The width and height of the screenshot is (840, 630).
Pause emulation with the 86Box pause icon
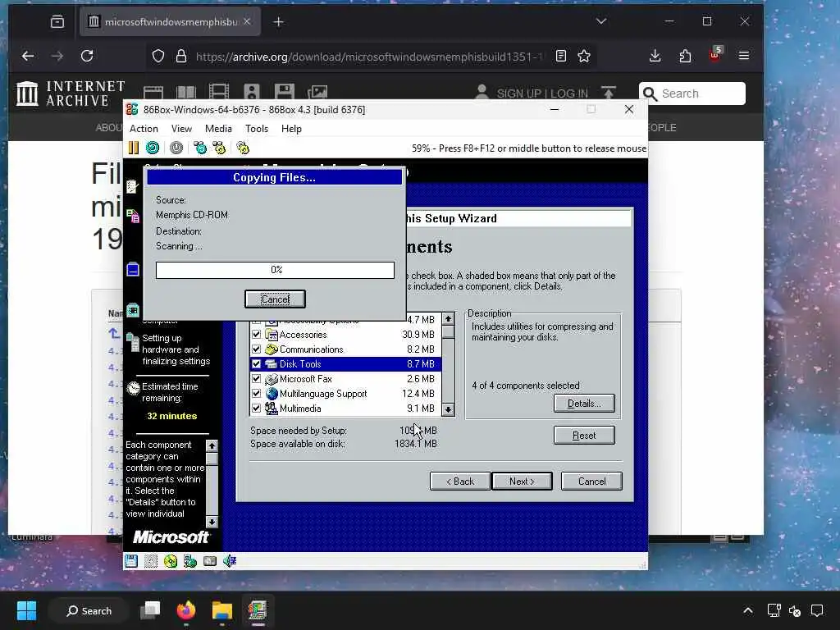134,148
